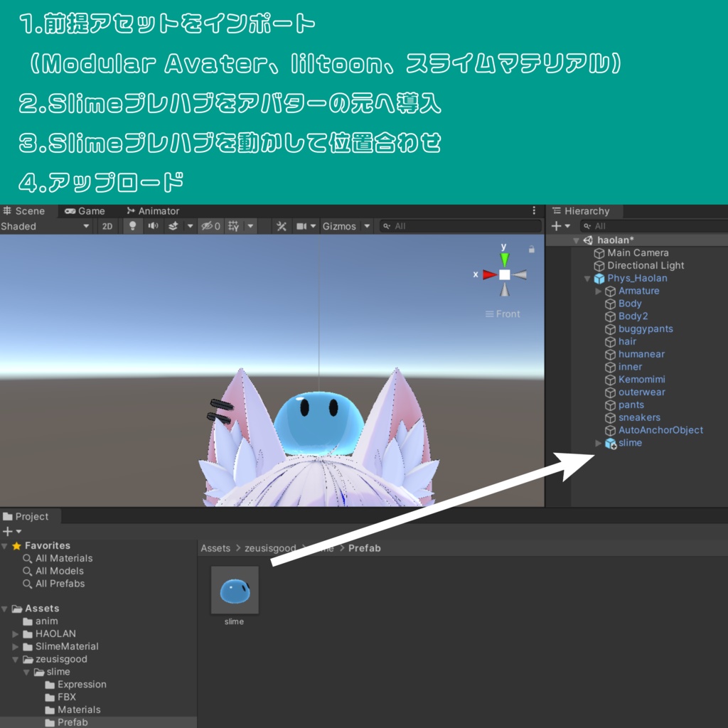
Task: Open Project create plus menu
Action: click(12, 531)
